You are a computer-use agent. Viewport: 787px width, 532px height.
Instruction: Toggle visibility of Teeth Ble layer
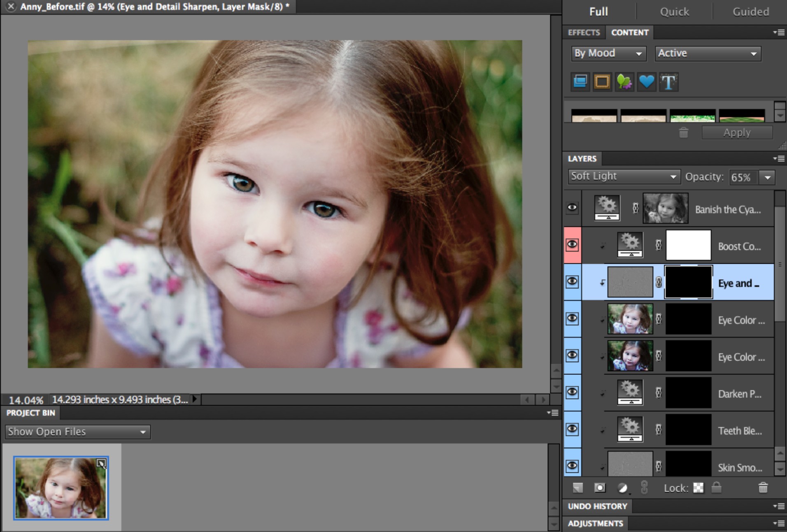[572, 429]
